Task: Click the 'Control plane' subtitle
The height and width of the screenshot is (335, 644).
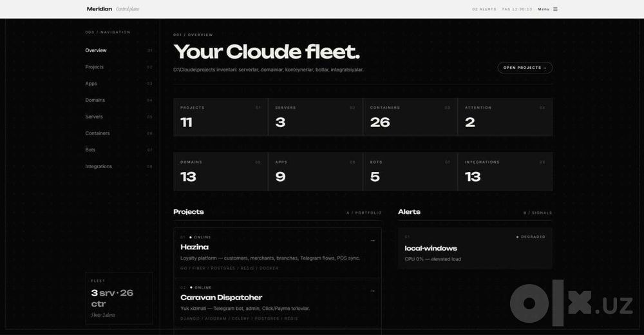Action: [128, 9]
